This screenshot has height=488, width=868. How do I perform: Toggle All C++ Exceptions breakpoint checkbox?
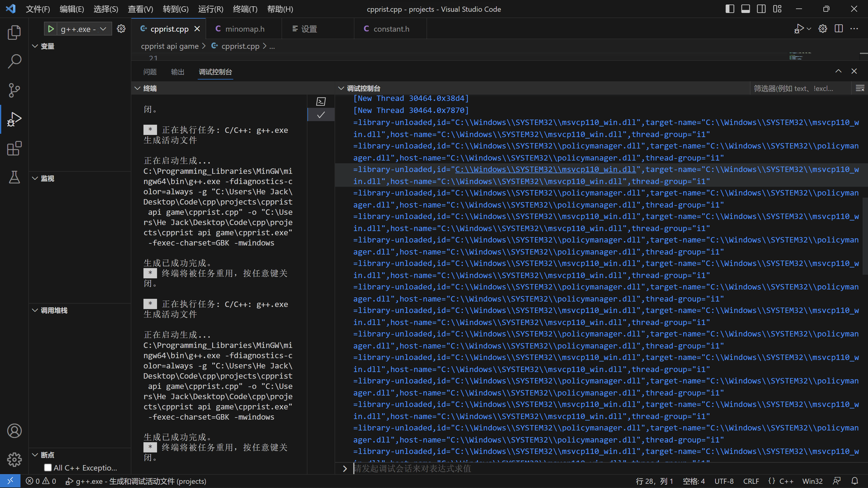(x=48, y=468)
